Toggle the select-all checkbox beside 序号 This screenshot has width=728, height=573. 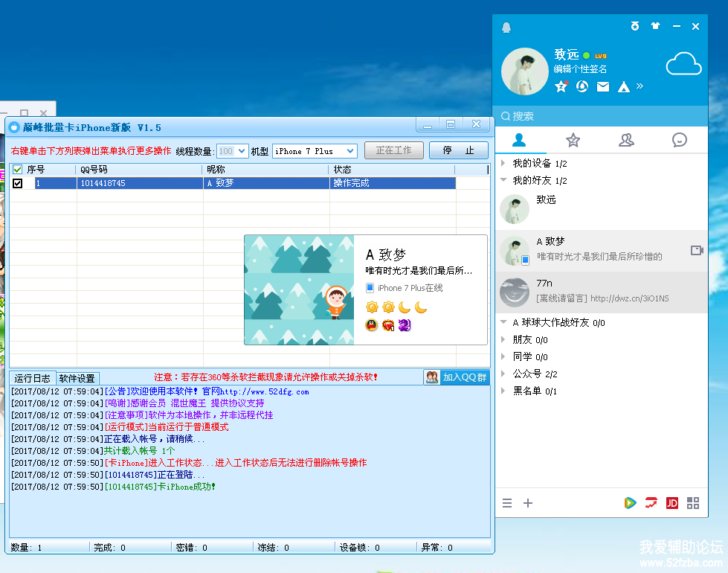(x=17, y=169)
